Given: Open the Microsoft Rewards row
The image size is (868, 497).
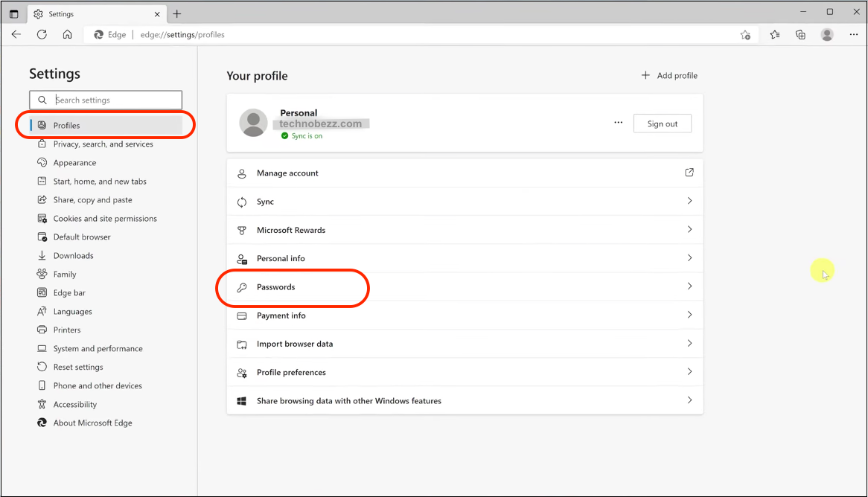Looking at the screenshot, I should tap(465, 230).
